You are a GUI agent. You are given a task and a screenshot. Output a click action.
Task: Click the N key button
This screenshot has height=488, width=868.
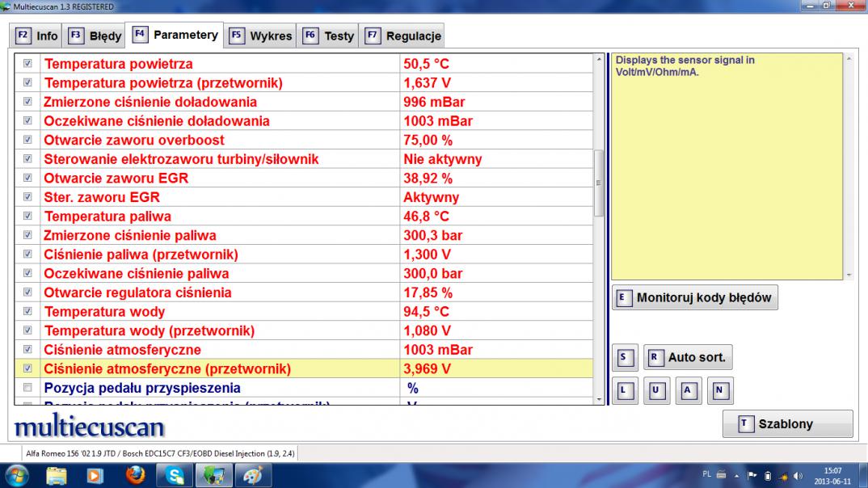coord(719,390)
